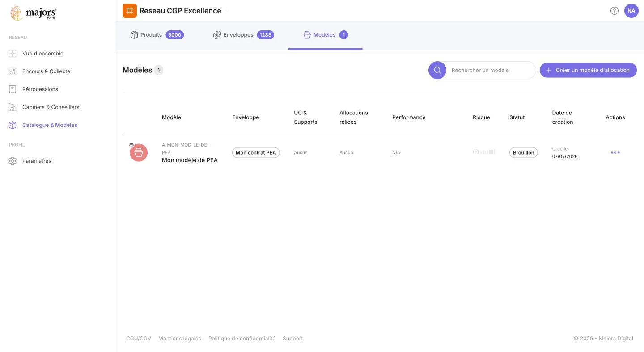
Task: Click the Catalogue & Modèles box icon
Action: tap(13, 125)
